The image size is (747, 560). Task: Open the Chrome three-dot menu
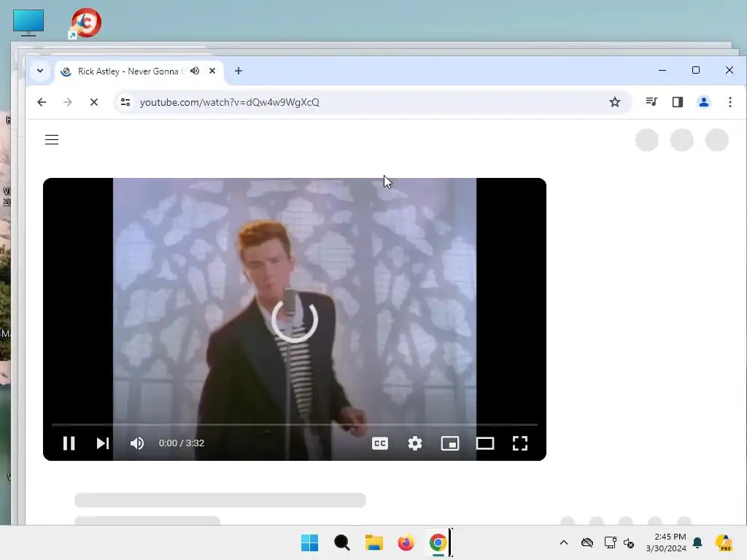(729, 102)
